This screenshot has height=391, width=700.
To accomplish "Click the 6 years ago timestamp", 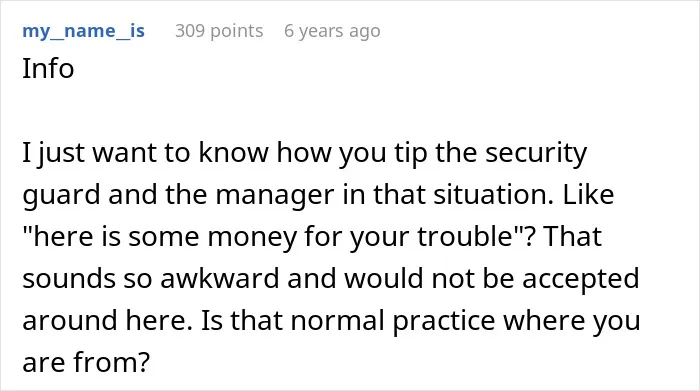I will (332, 31).
